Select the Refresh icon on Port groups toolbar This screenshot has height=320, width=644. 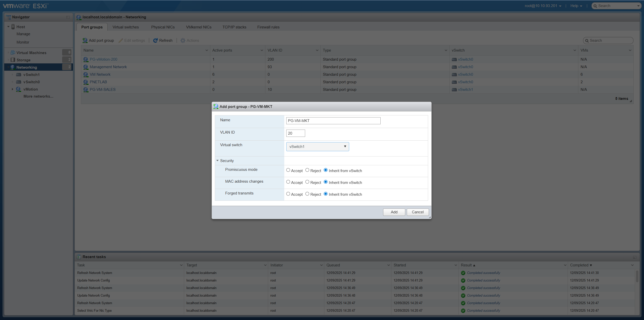pos(155,40)
